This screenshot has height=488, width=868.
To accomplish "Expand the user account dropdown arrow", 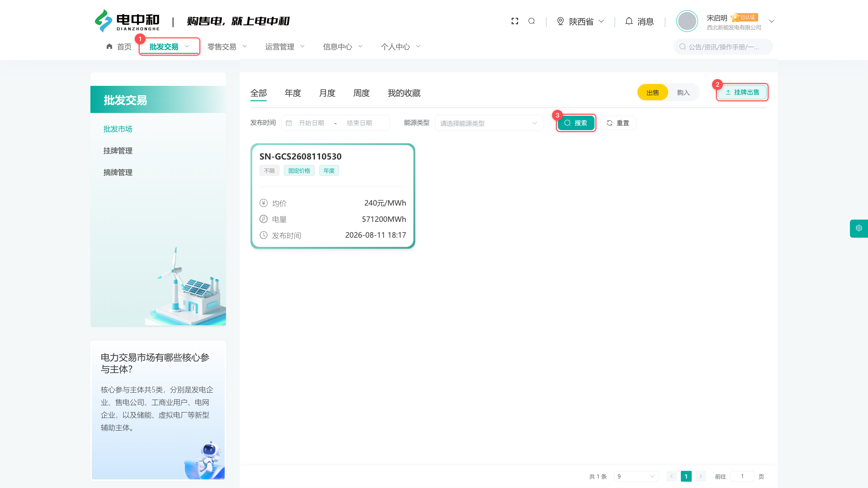I will pos(772,21).
